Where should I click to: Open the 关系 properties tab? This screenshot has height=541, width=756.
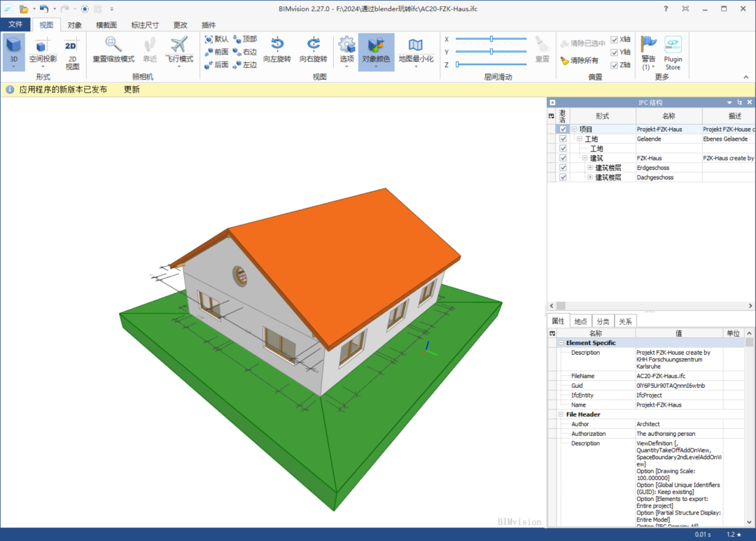coord(625,321)
